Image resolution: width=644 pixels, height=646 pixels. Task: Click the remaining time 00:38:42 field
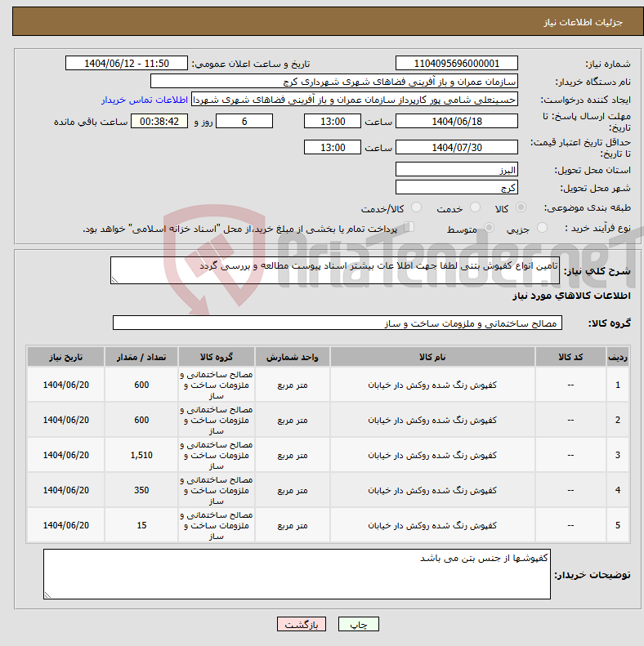(159, 121)
